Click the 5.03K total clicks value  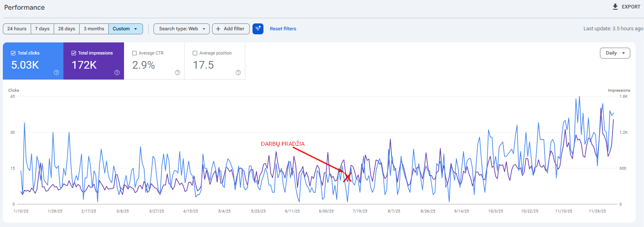click(25, 65)
